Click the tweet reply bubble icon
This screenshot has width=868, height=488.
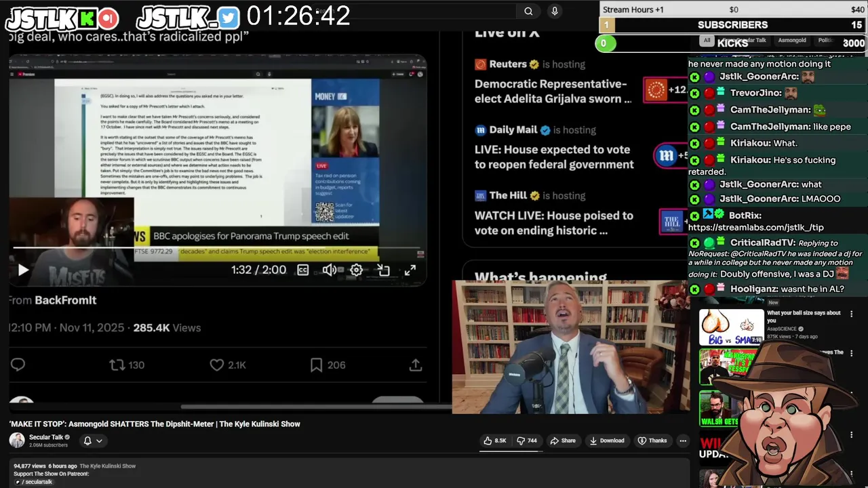point(18,365)
